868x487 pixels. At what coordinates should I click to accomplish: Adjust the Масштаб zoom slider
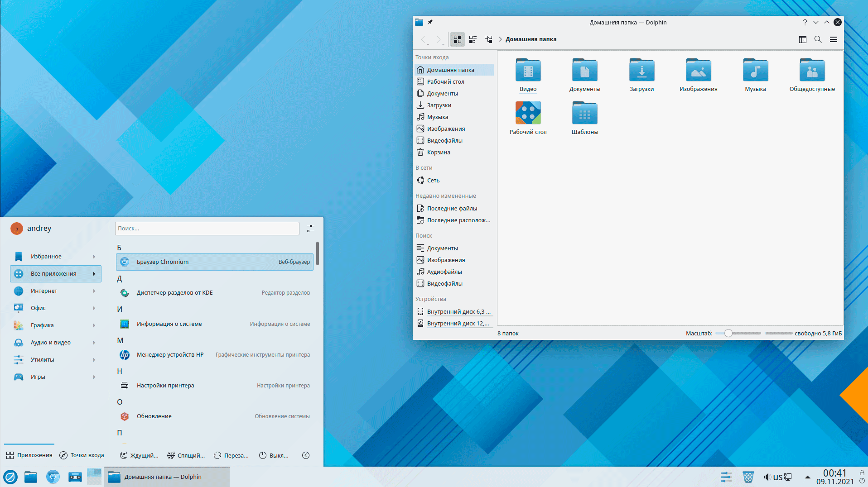coord(728,333)
